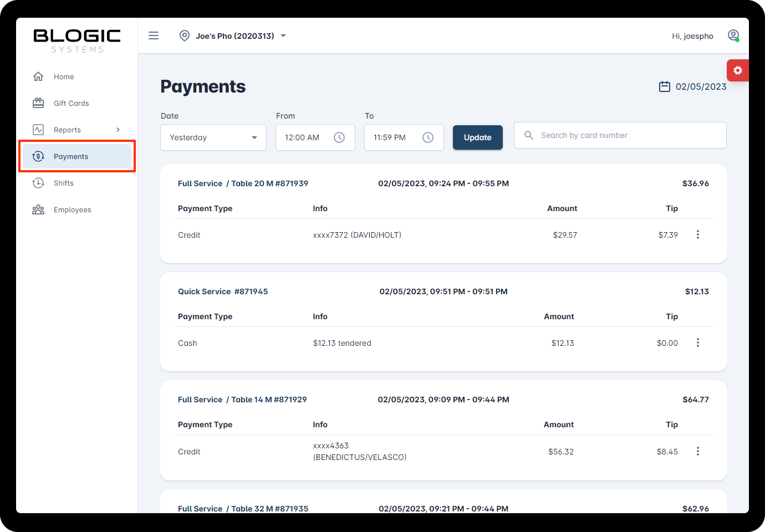Open options for the $29.57 credit payment
Image resolution: width=765 pixels, height=532 pixels.
[x=697, y=235]
